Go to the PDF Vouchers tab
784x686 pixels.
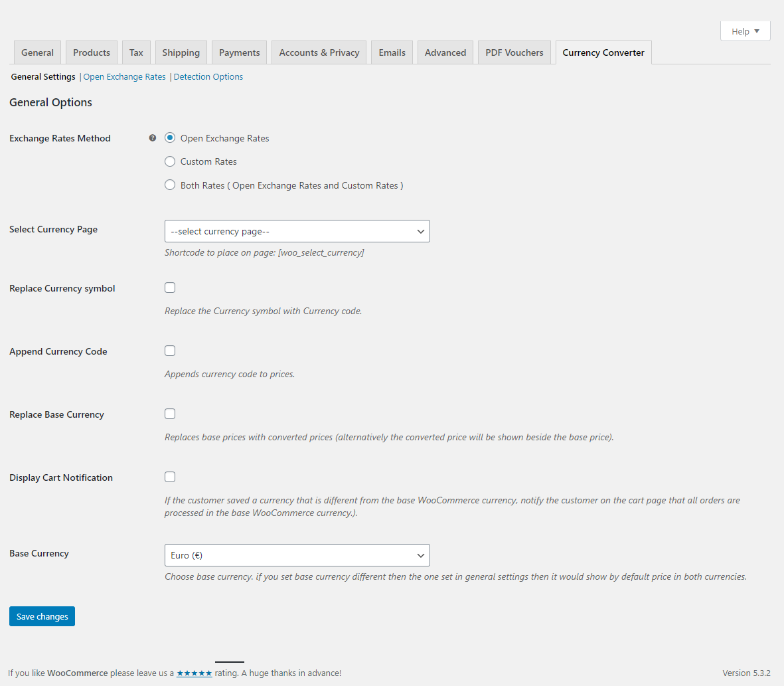tap(514, 52)
